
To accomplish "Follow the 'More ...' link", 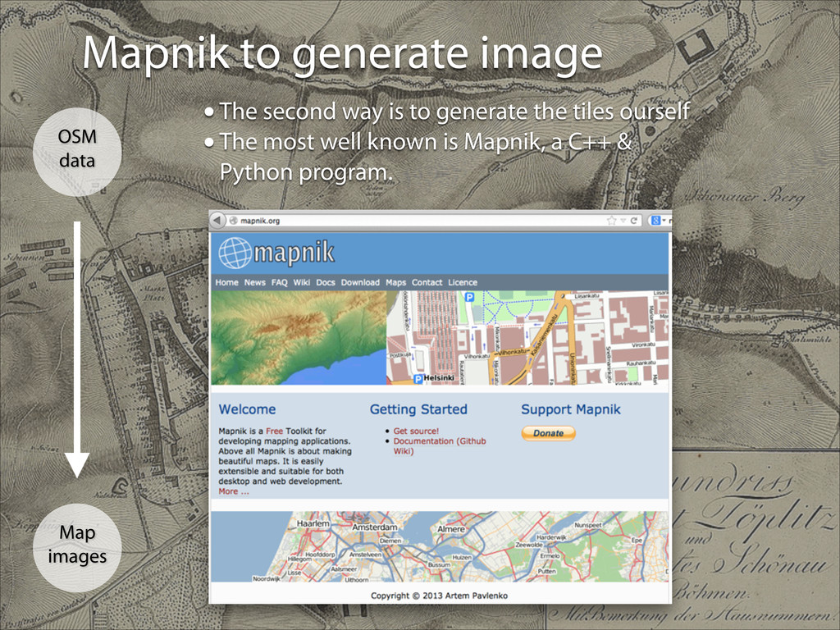I will click(x=234, y=491).
